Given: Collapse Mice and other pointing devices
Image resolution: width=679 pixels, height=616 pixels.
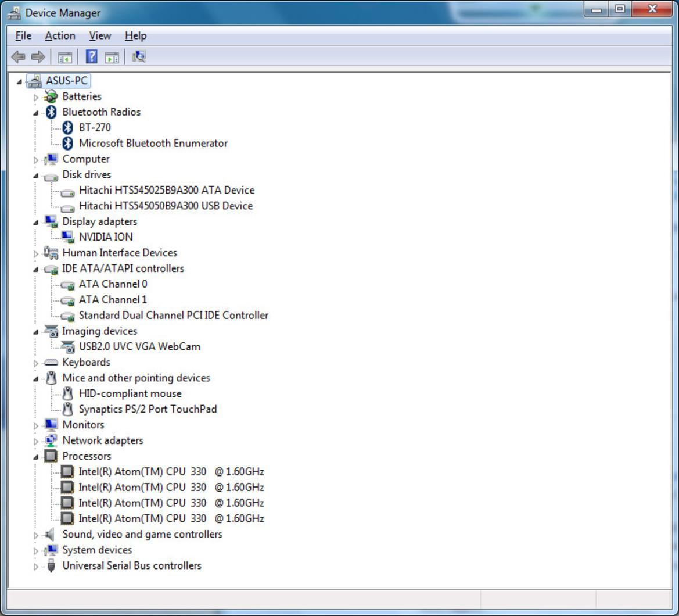Looking at the screenshot, I should tap(36, 379).
